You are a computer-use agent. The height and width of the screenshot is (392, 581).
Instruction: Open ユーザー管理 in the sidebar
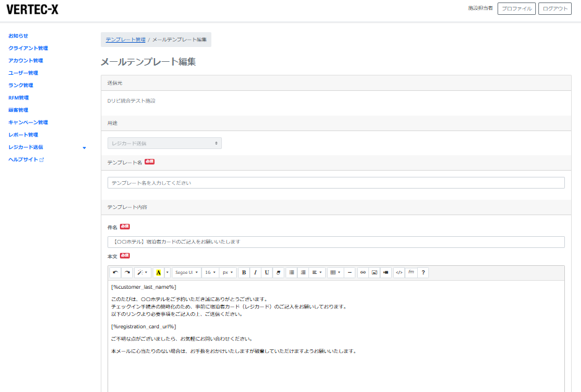[23, 72]
